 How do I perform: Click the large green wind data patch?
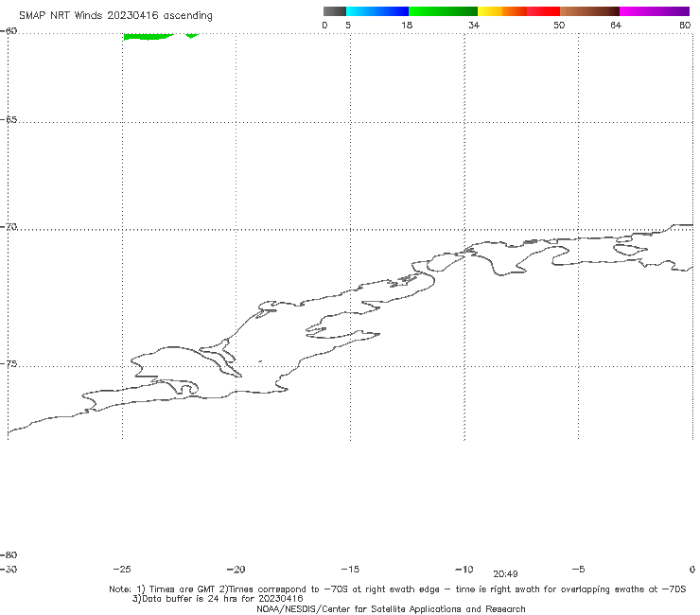click(x=148, y=36)
